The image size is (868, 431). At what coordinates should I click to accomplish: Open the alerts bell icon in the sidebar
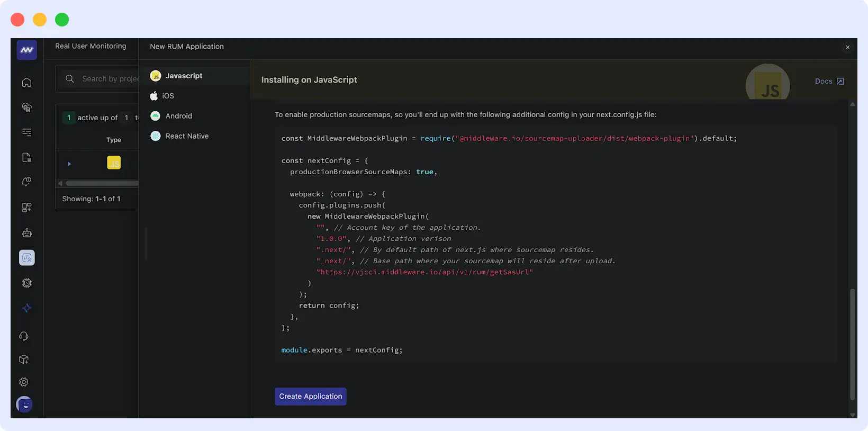[x=26, y=182]
